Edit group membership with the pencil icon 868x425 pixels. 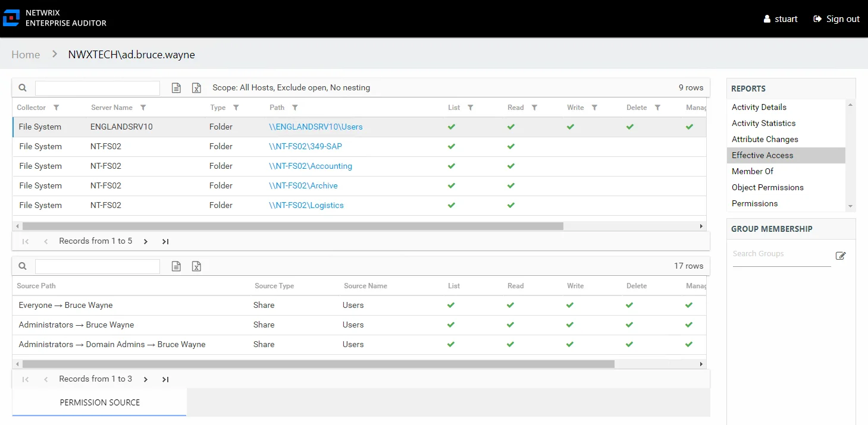(x=841, y=256)
